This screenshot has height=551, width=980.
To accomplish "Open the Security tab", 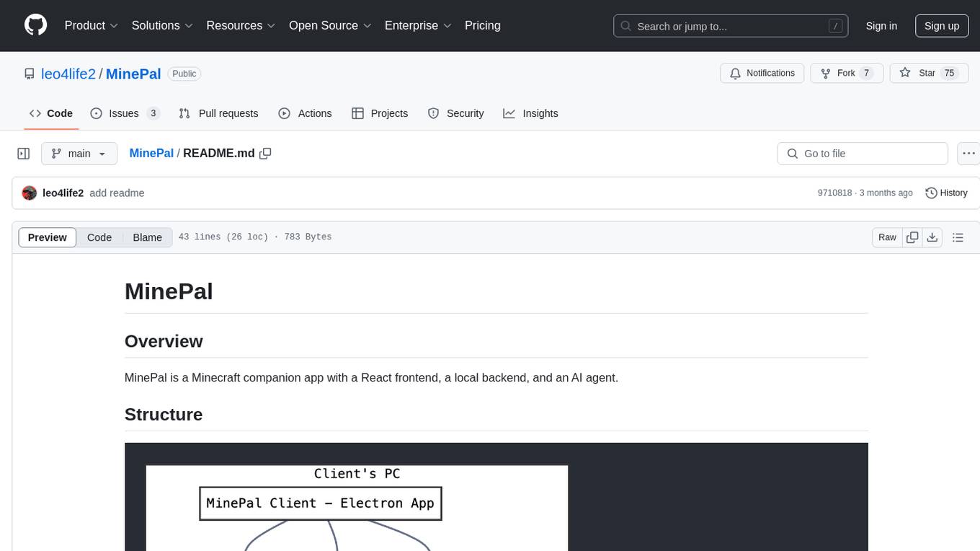I will coord(455,113).
